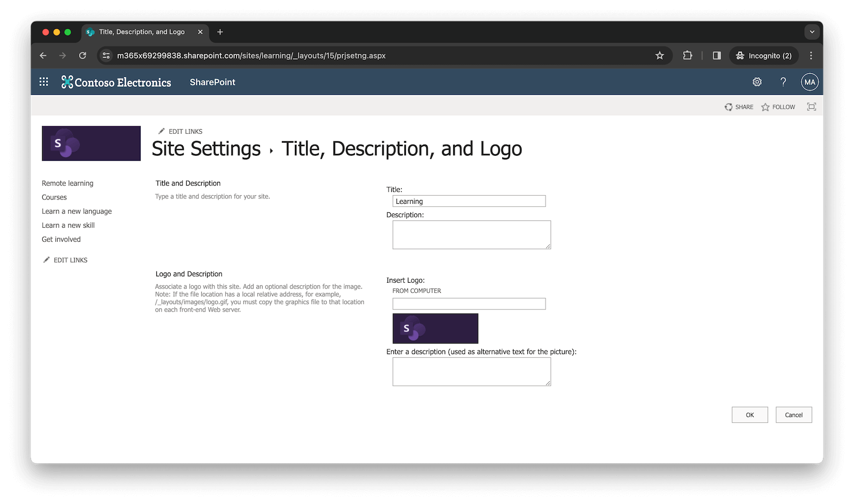
Task: Select the Title, Description, and Logo tab
Action: (141, 31)
